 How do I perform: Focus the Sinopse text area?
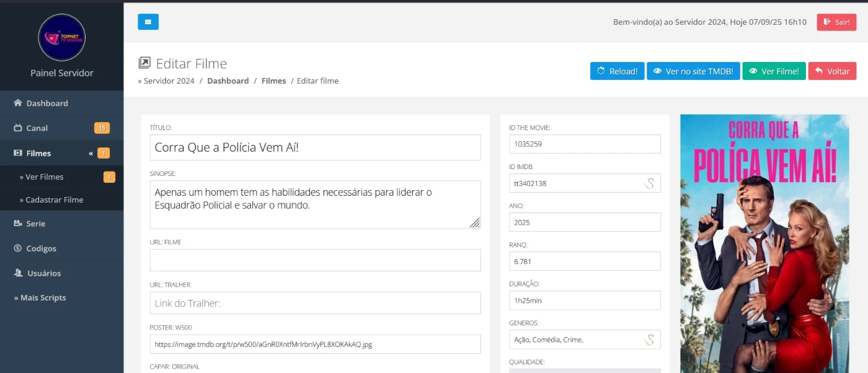click(315, 204)
